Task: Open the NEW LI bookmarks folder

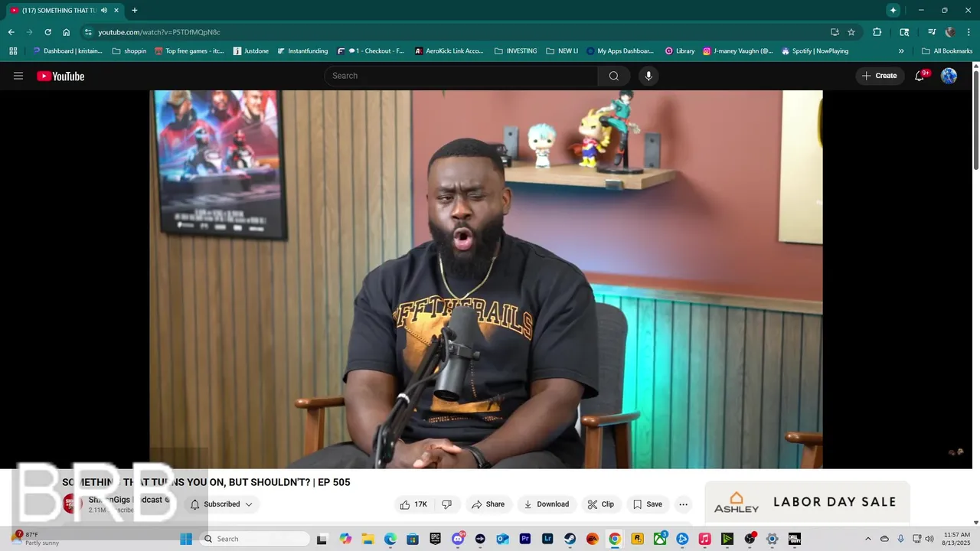Action: [562, 51]
